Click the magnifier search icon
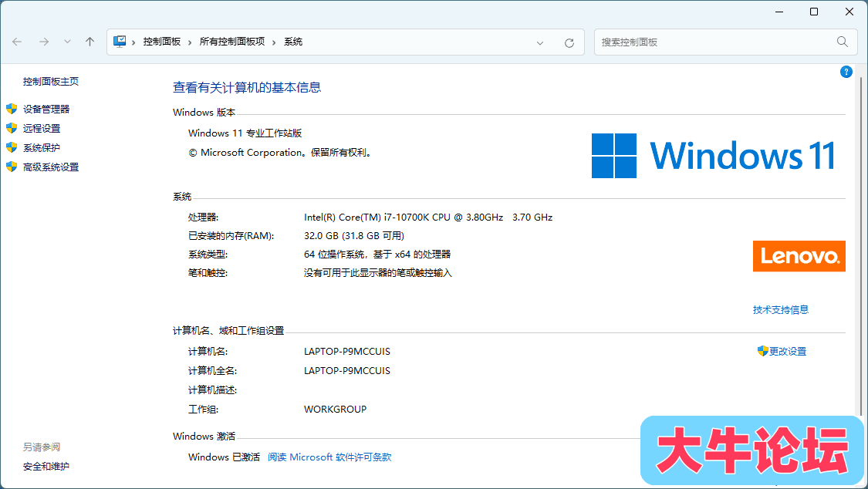Image resolution: width=868 pixels, height=489 pixels. [x=842, y=42]
